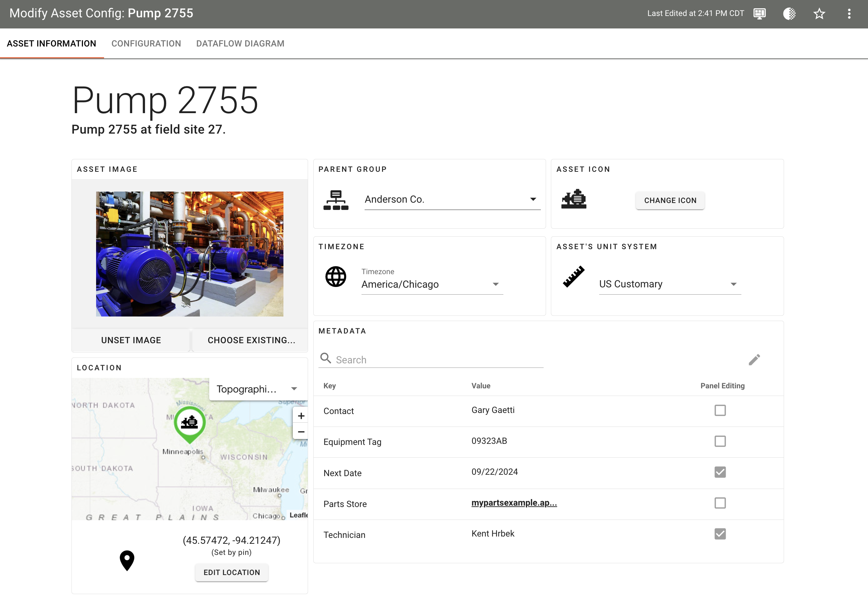Click the search magnifier icon in Metadata

[325, 358]
